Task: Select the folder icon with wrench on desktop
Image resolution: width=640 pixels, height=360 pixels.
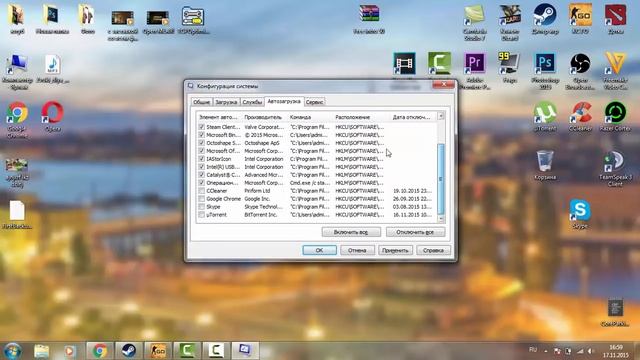Action: [x=193, y=16]
